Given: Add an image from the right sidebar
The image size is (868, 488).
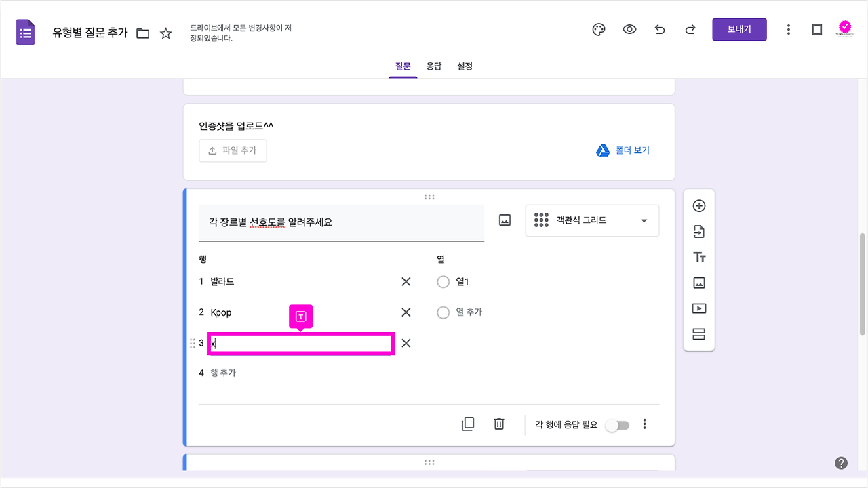Looking at the screenshot, I should [x=699, y=283].
